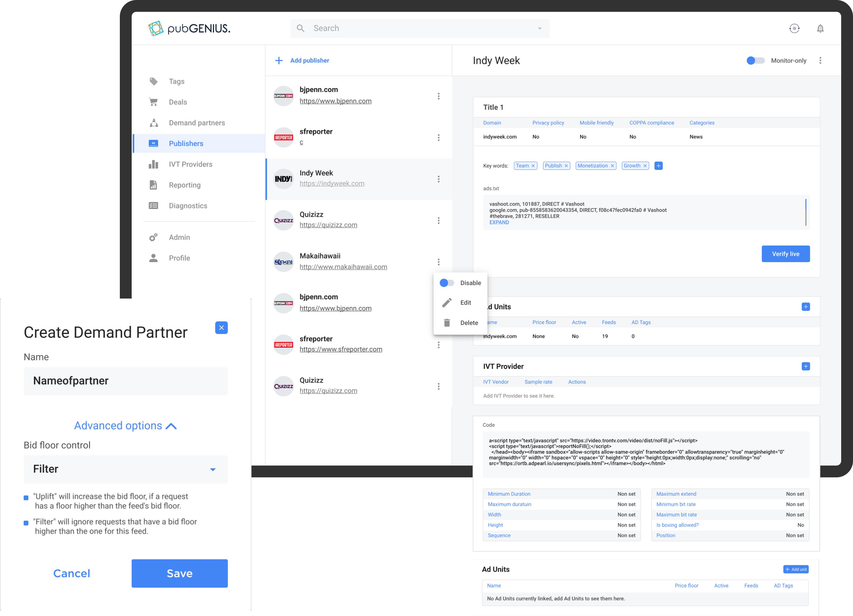The width and height of the screenshot is (853, 616).
Task: Sort by Price floor column in top Ad Units
Action: 544,322
